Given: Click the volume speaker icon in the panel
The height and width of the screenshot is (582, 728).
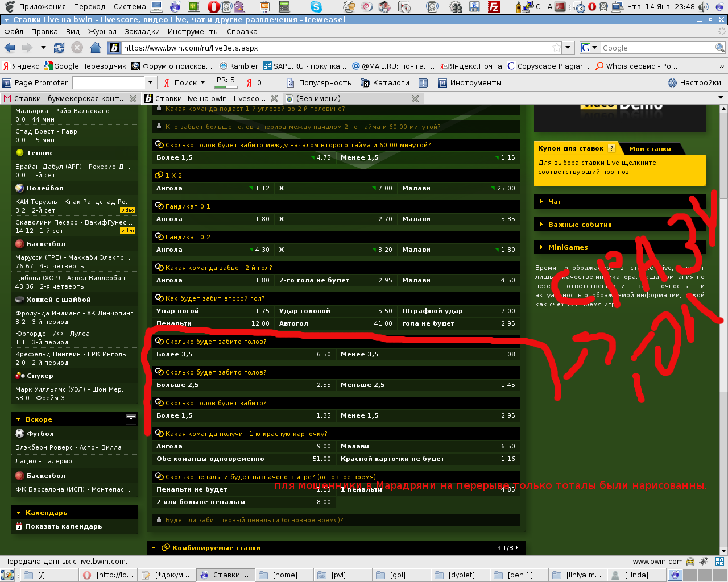Looking at the screenshot, I should pos(704,7).
